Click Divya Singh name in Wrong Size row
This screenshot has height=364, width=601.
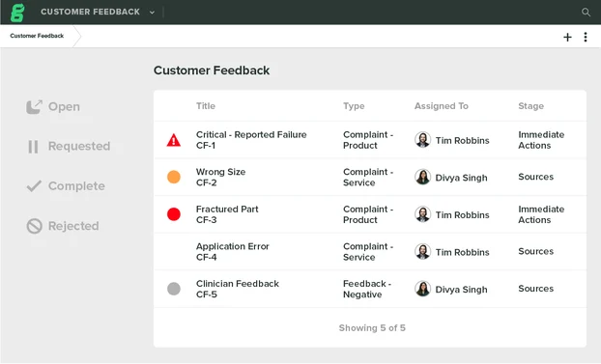pos(461,178)
